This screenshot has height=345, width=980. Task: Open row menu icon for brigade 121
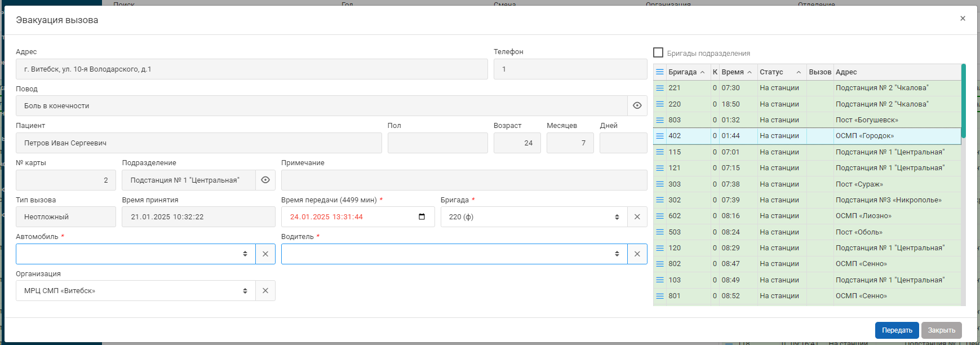[659, 168]
